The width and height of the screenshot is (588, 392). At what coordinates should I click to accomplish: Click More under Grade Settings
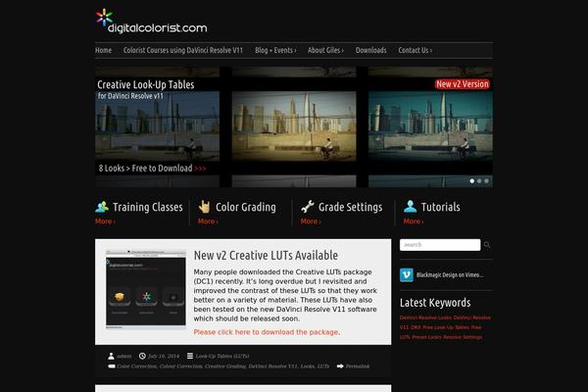[x=311, y=221]
